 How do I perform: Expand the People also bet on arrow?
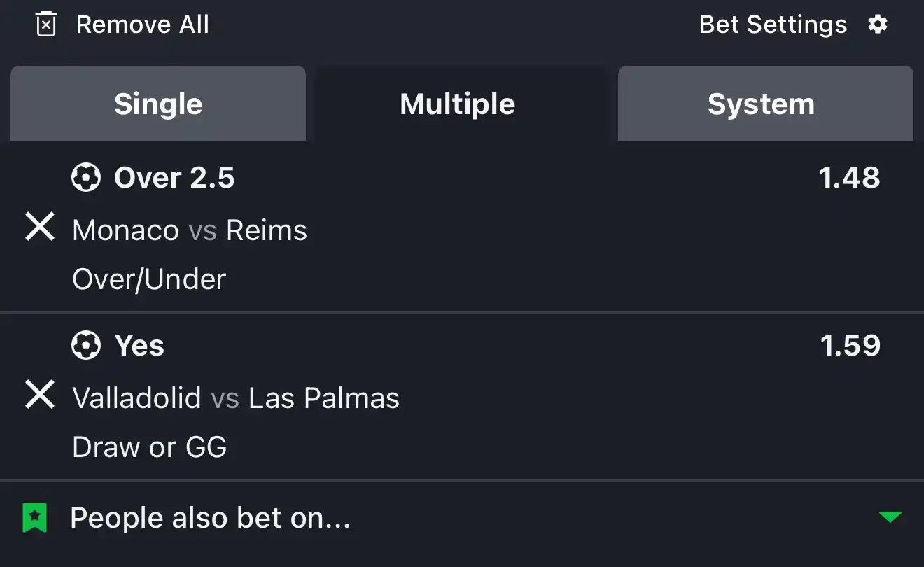[890, 517]
